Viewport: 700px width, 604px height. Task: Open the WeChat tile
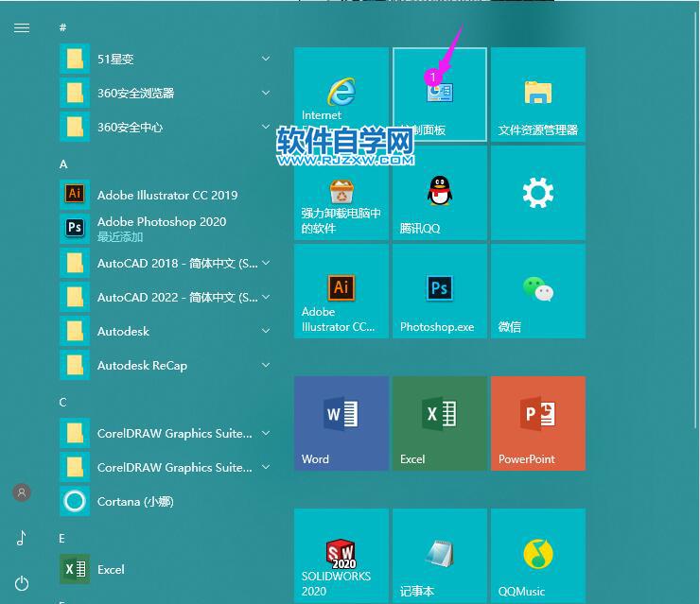[x=537, y=291]
